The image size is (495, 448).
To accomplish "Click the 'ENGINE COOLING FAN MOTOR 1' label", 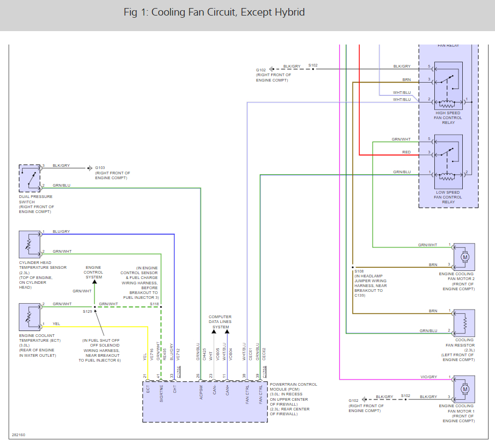I will point(456,408).
